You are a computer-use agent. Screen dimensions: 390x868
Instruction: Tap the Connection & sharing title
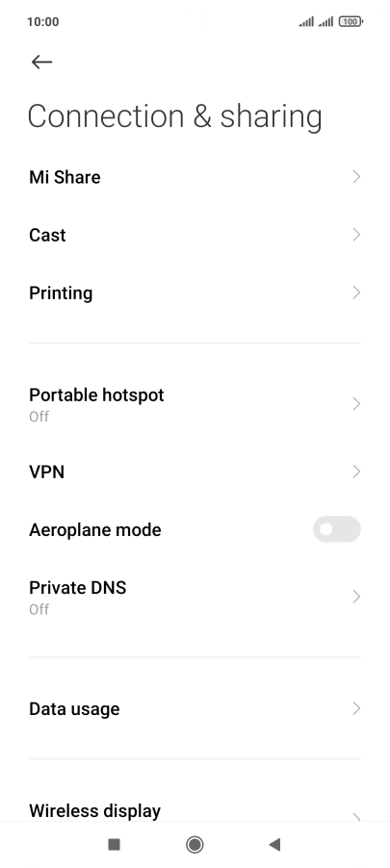(x=174, y=116)
